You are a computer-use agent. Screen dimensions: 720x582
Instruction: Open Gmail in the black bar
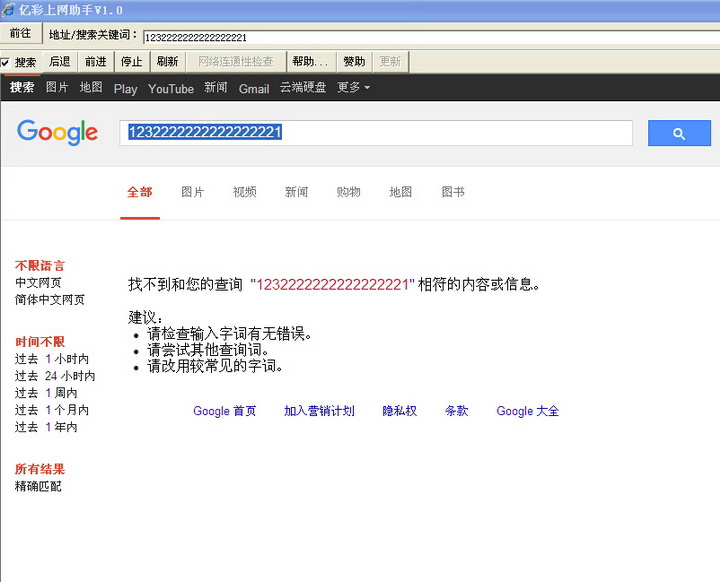254,89
